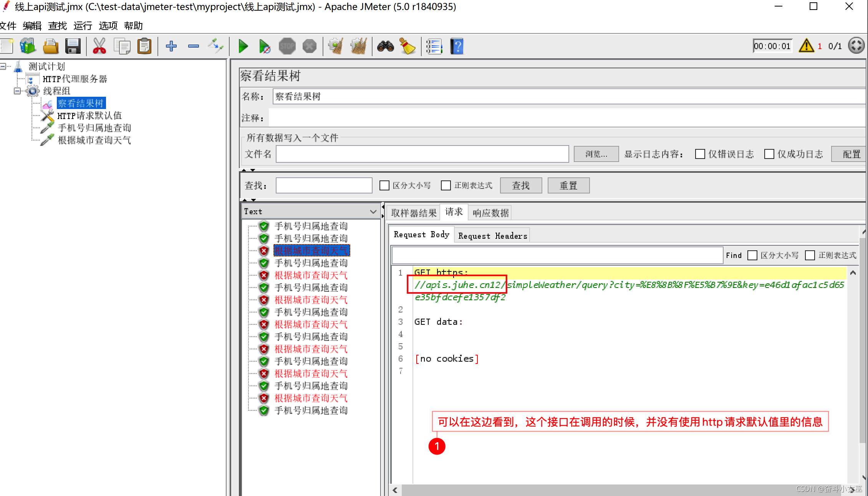Click the Find input in request panel

(x=557, y=255)
